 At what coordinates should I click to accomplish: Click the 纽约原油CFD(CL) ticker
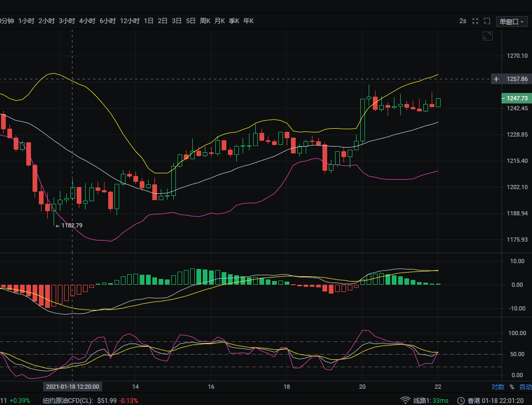point(68,401)
